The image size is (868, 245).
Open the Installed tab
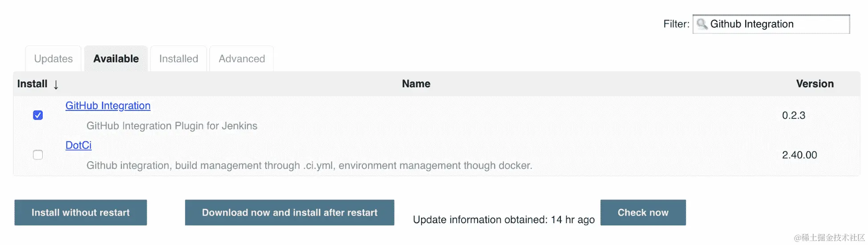coord(178,59)
